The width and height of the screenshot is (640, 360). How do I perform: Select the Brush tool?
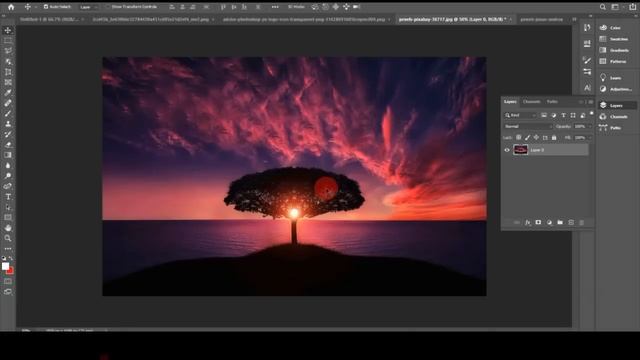(x=8, y=113)
